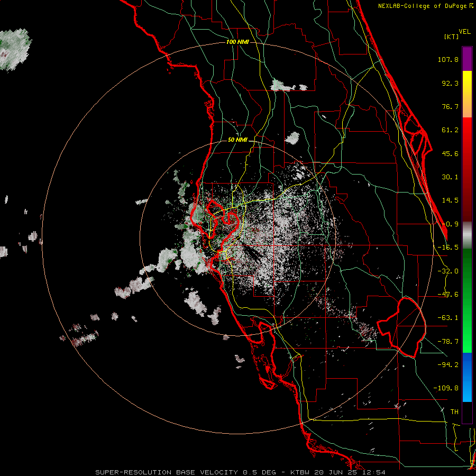Click the 45.6 value on velocity scale
Screen dimensions: 476x476
[x=450, y=153]
